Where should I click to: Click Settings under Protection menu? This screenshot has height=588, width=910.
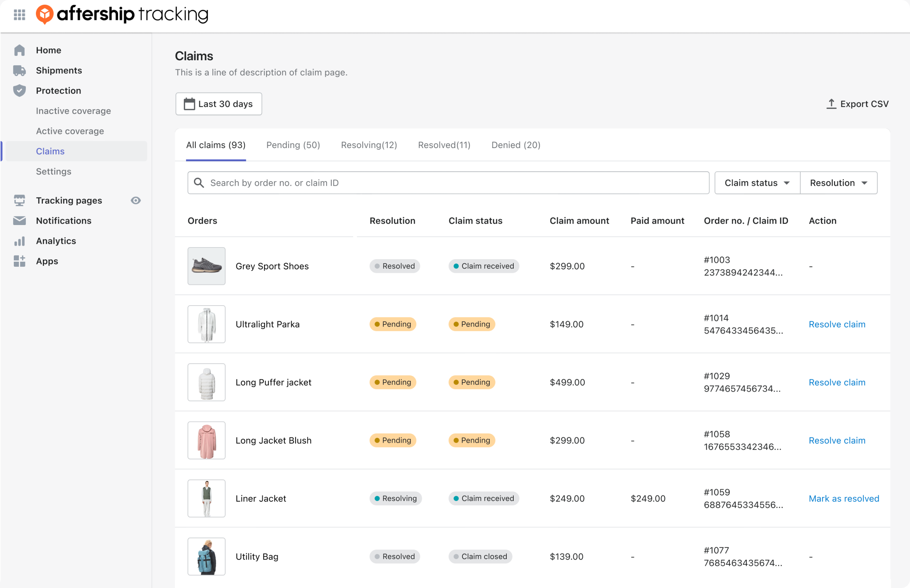pos(53,171)
